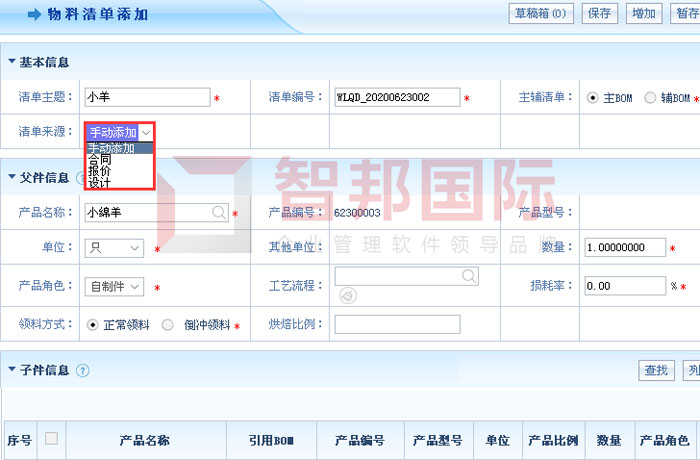Click the 清单主题 input field

point(147,97)
